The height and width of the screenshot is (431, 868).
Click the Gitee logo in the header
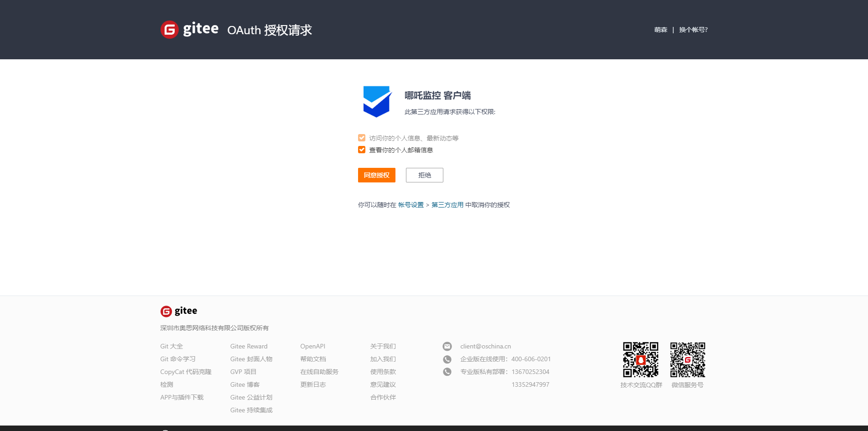[x=189, y=30]
